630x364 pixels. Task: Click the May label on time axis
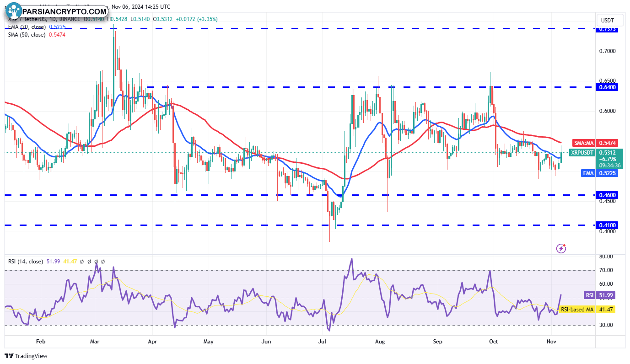[x=208, y=342]
